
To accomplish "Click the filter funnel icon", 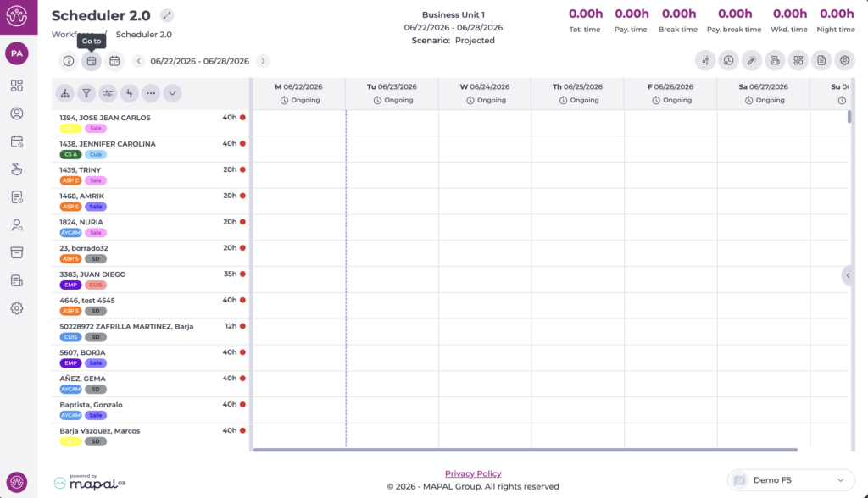I will [x=86, y=93].
